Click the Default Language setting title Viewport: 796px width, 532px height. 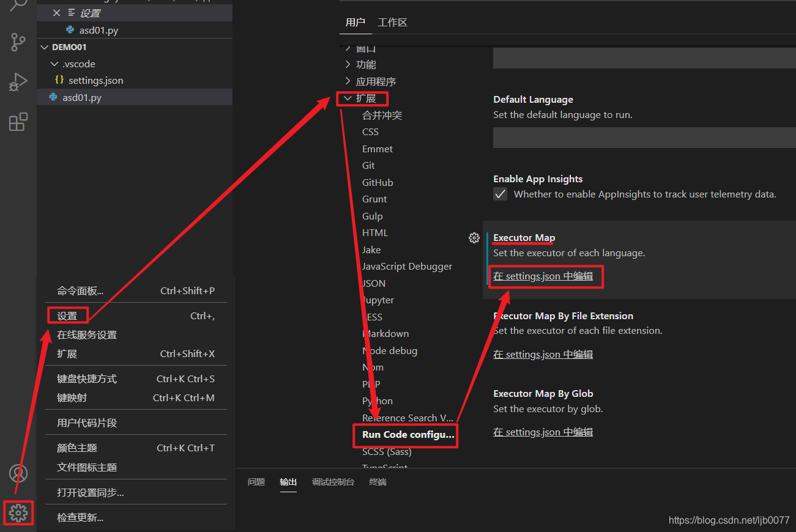pyautogui.click(x=534, y=100)
